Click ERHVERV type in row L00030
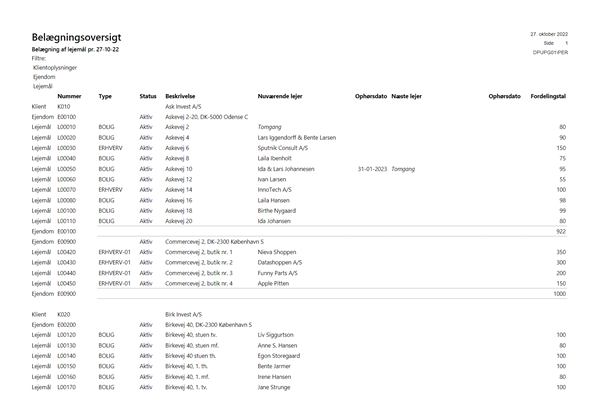The height and width of the screenshot is (393, 601). pos(110,148)
